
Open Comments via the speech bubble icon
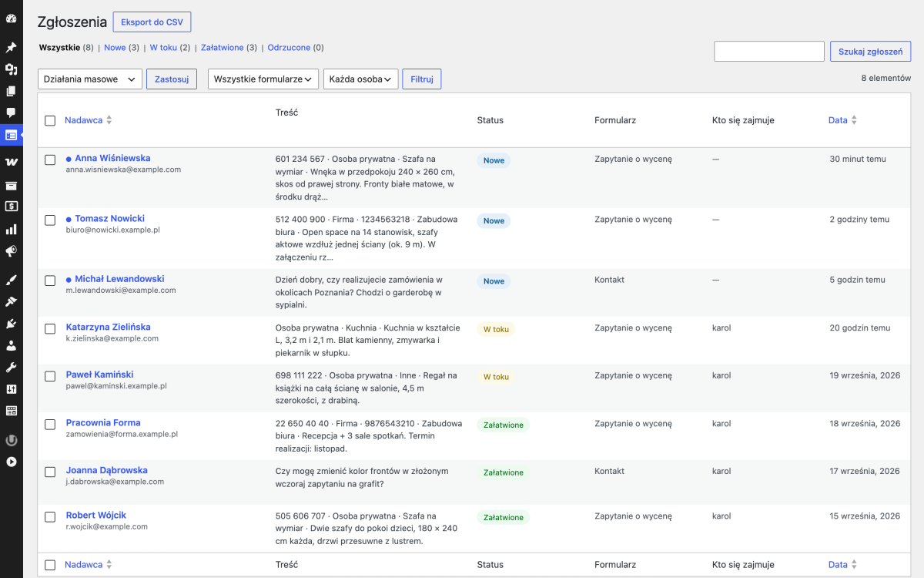(12, 113)
